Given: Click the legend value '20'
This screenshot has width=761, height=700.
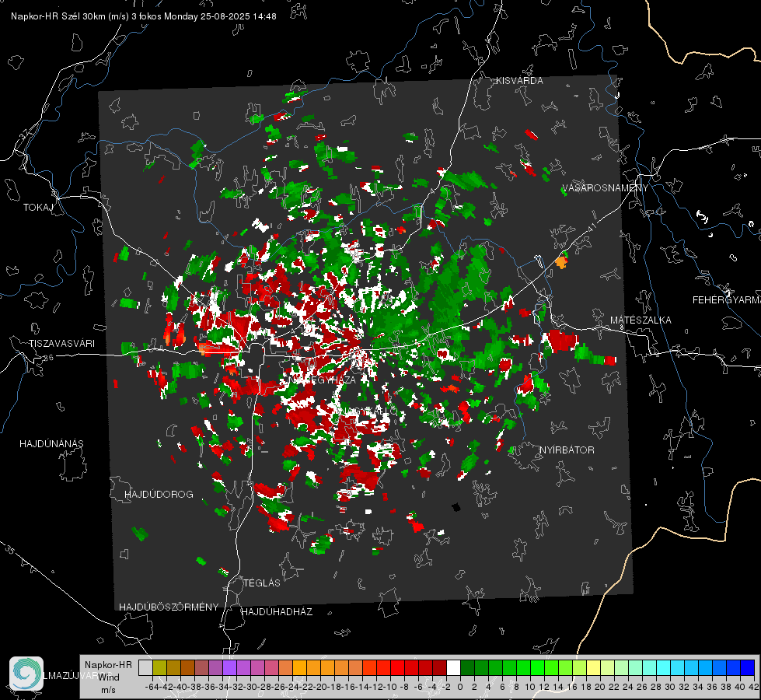Looking at the screenshot, I should 600,687.
